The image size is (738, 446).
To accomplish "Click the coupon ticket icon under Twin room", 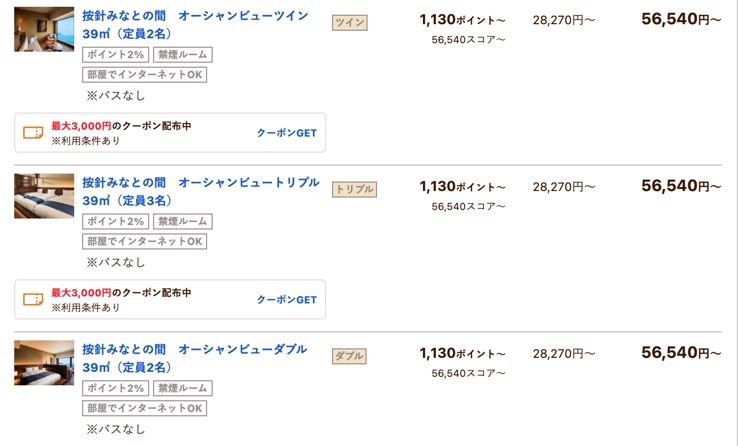I will point(33,133).
